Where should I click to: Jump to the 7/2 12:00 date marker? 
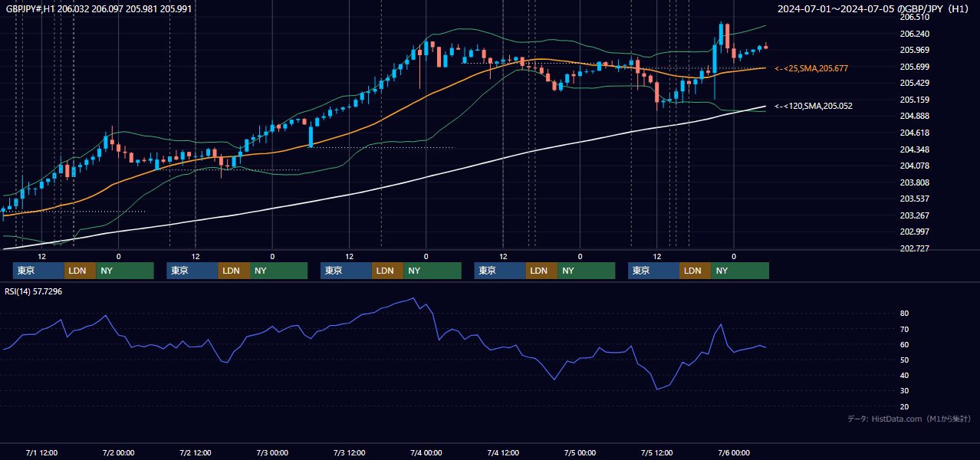(195, 452)
